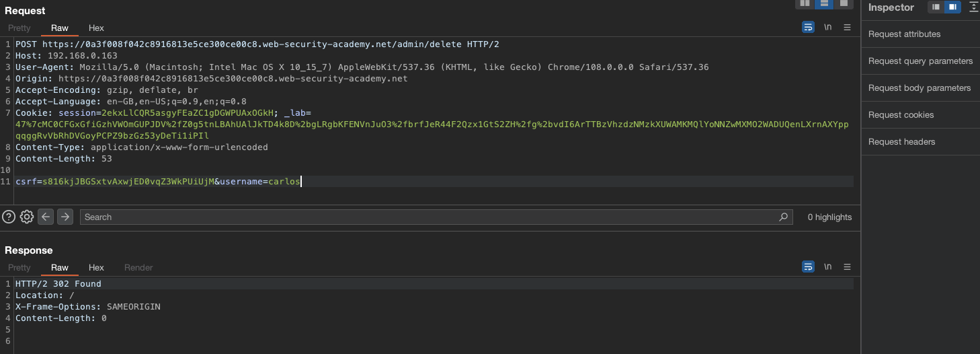Go to previous search match arrow

click(x=46, y=217)
